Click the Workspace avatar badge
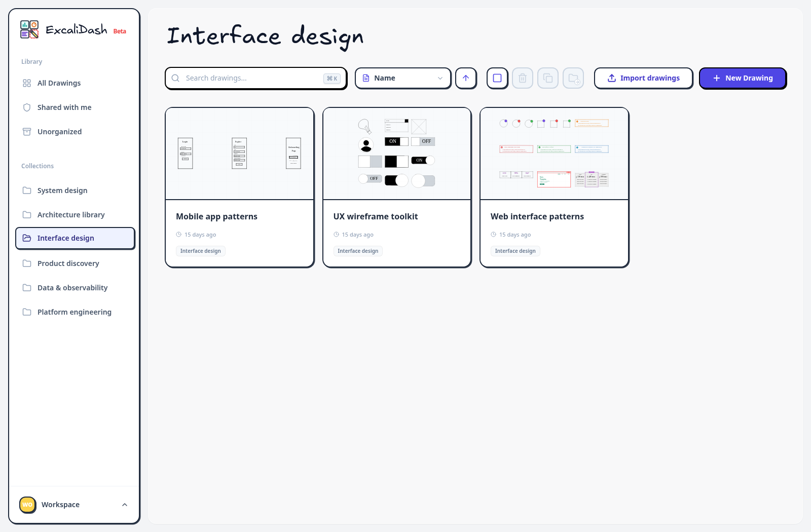 coord(27,505)
